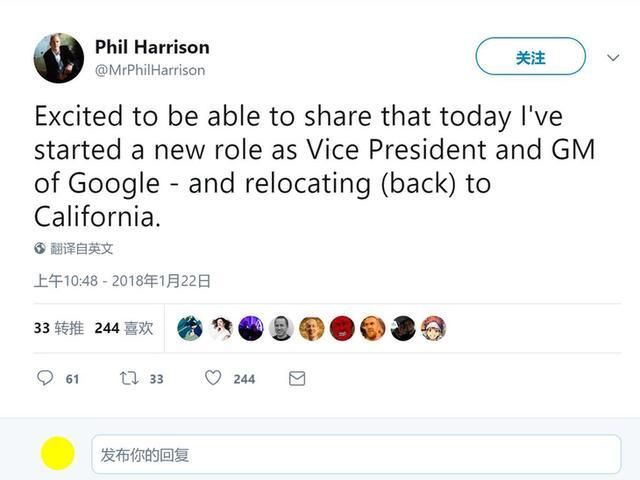This screenshot has height=480, width=640.
Task: Click the 发布你的回复 reply input field
Action: point(355,454)
